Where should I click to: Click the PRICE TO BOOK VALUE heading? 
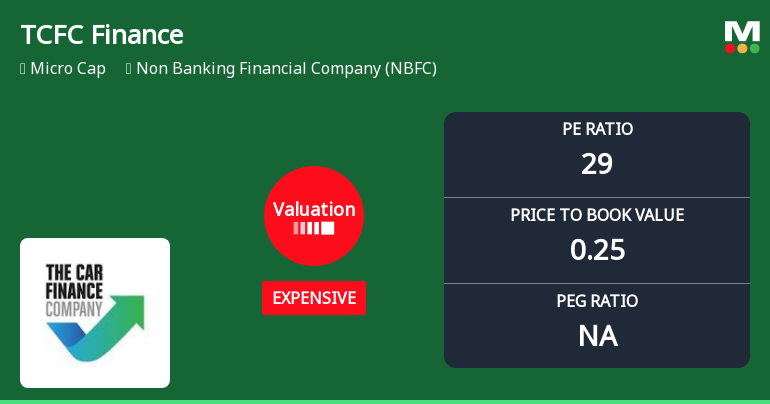click(x=597, y=215)
